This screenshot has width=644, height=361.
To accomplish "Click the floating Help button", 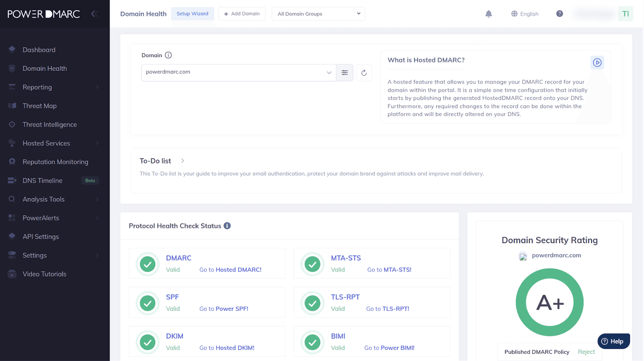I will (613, 341).
